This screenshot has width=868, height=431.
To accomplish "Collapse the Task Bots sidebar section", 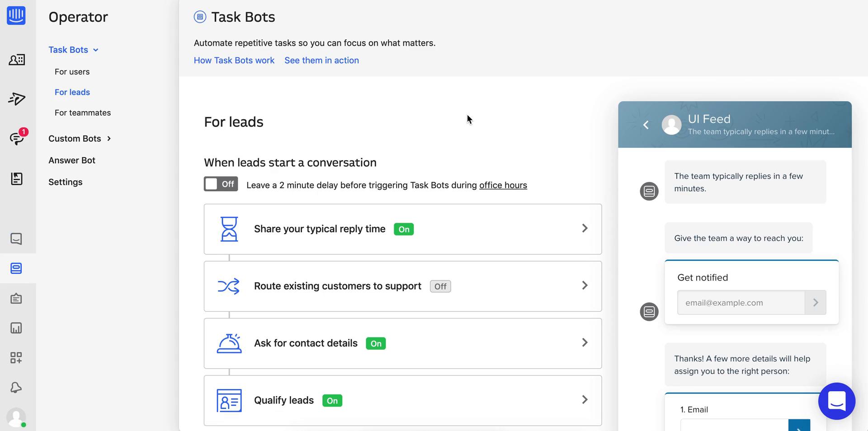I will tap(96, 50).
